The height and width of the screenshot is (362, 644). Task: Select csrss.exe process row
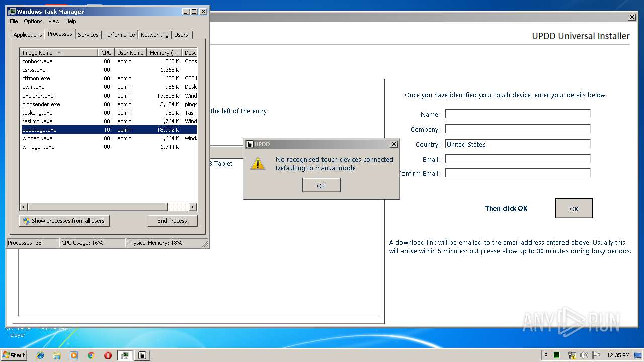click(x=108, y=70)
